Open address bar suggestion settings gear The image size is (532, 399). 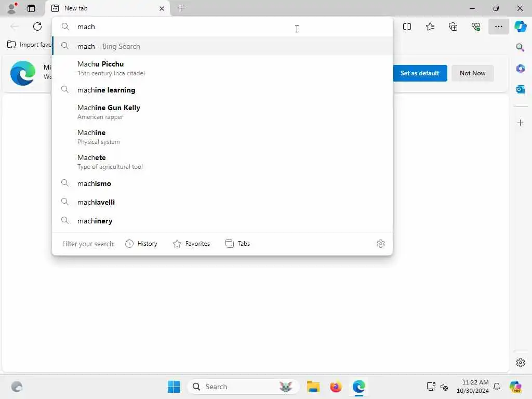pyautogui.click(x=381, y=244)
